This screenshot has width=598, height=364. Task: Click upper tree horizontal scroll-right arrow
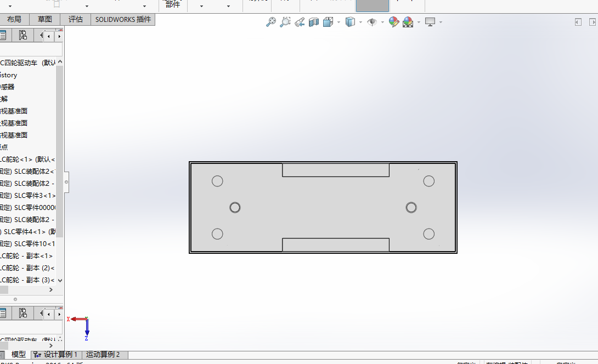click(51, 290)
